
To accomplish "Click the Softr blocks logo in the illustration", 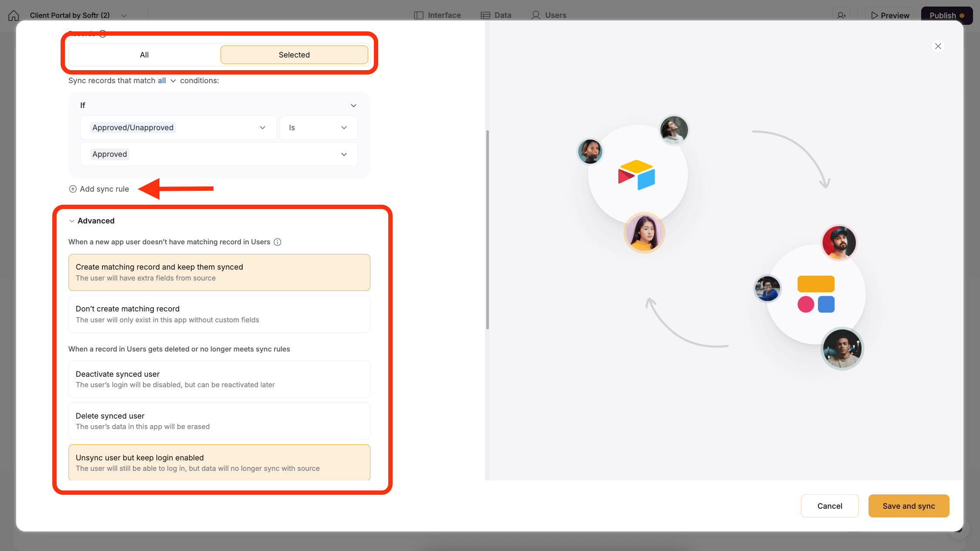I will tap(816, 294).
